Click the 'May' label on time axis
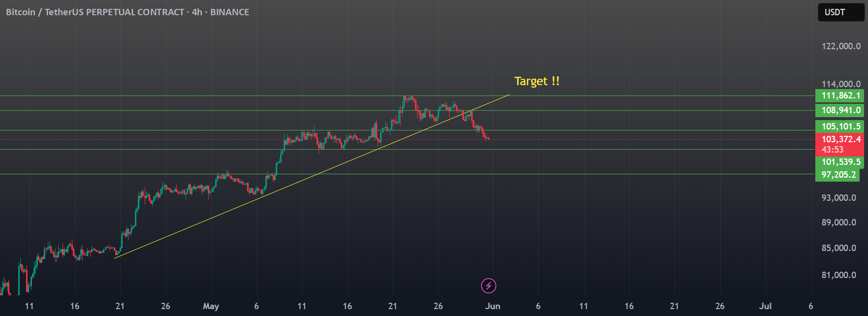 tap(211, 306)
